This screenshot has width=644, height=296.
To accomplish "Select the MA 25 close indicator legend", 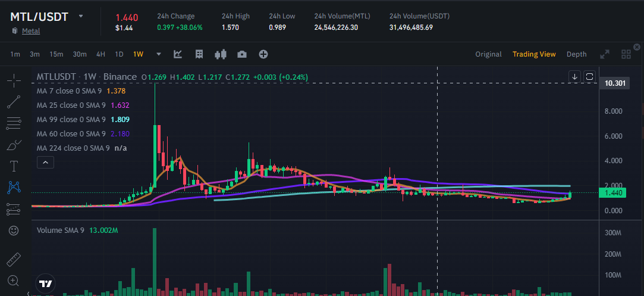I will tap(83, 105).
